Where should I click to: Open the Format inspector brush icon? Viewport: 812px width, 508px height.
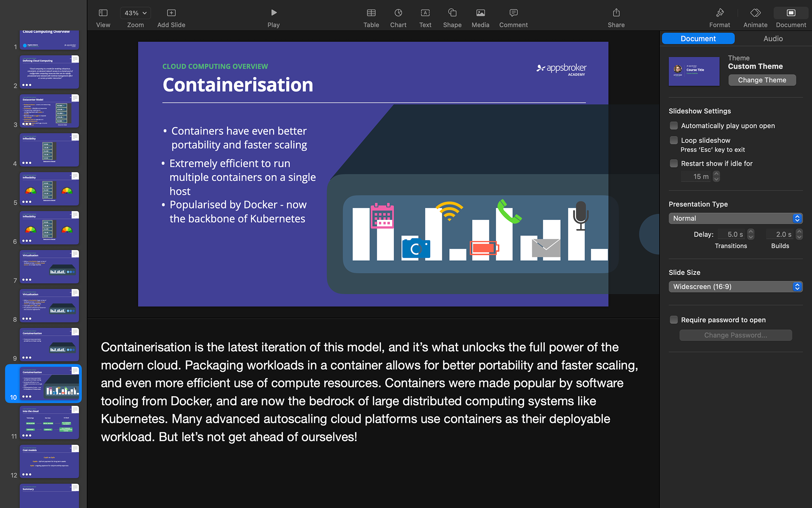719,13
